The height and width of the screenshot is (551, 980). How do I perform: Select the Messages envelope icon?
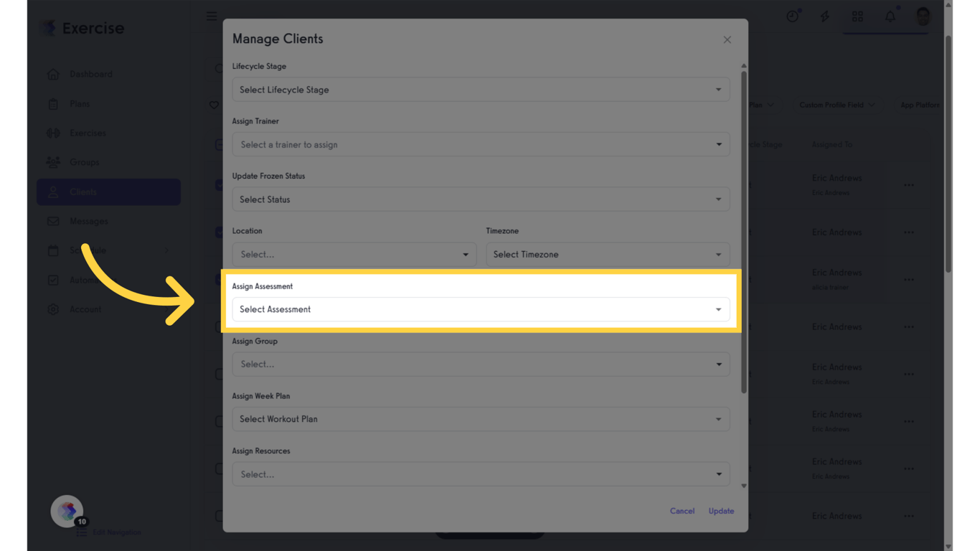(53, 221)
